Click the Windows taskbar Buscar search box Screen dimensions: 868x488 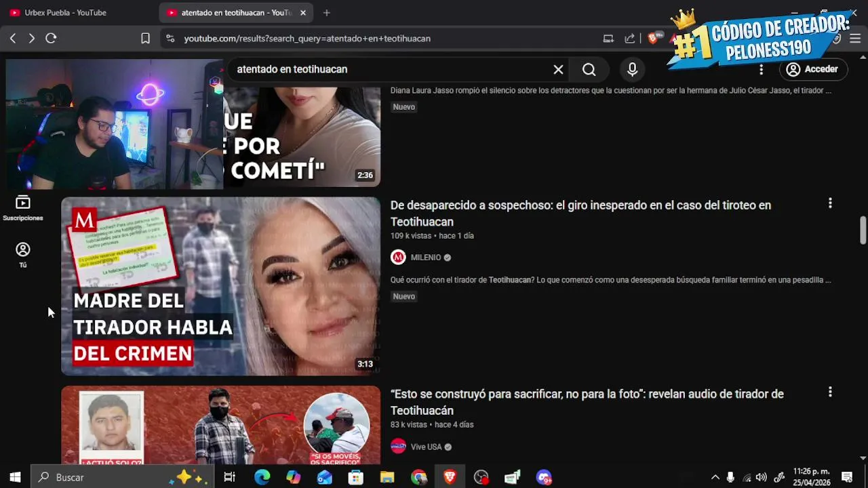point(122,477)
